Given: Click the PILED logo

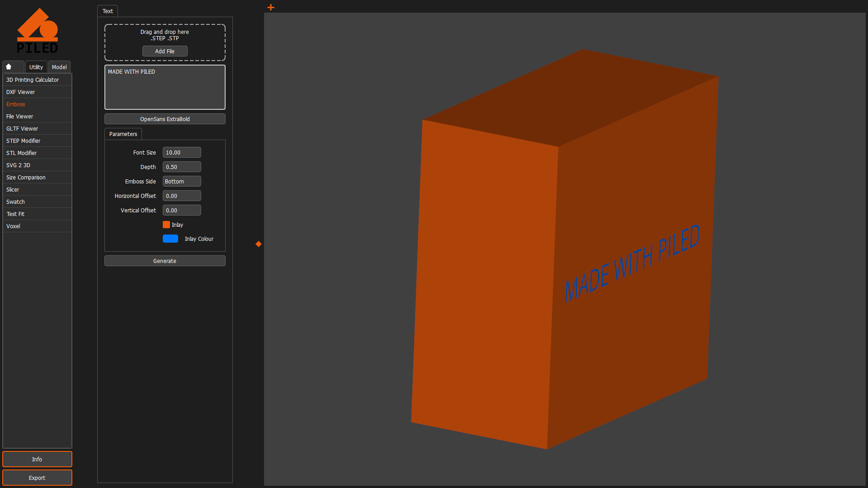Looking at the screenshot, I should point(38,30).
